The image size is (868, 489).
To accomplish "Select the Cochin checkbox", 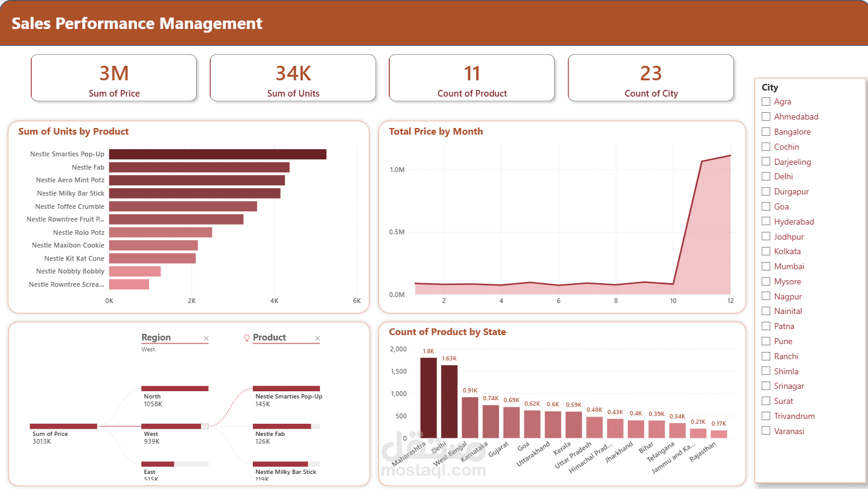I will point(766,147).
